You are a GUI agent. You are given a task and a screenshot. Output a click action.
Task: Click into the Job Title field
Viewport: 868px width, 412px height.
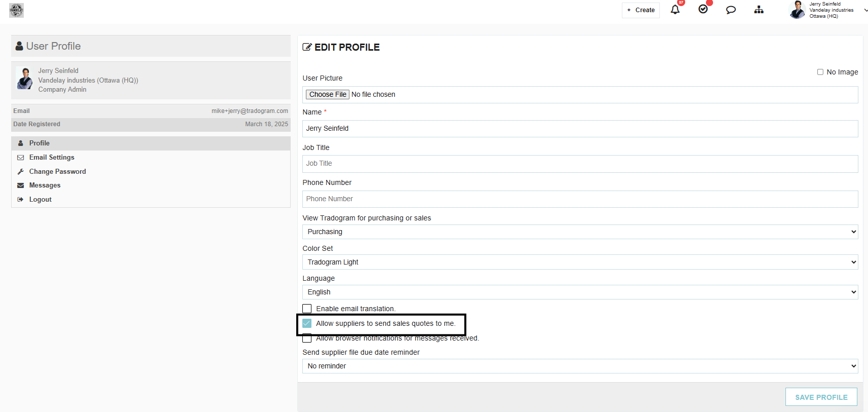580,164
